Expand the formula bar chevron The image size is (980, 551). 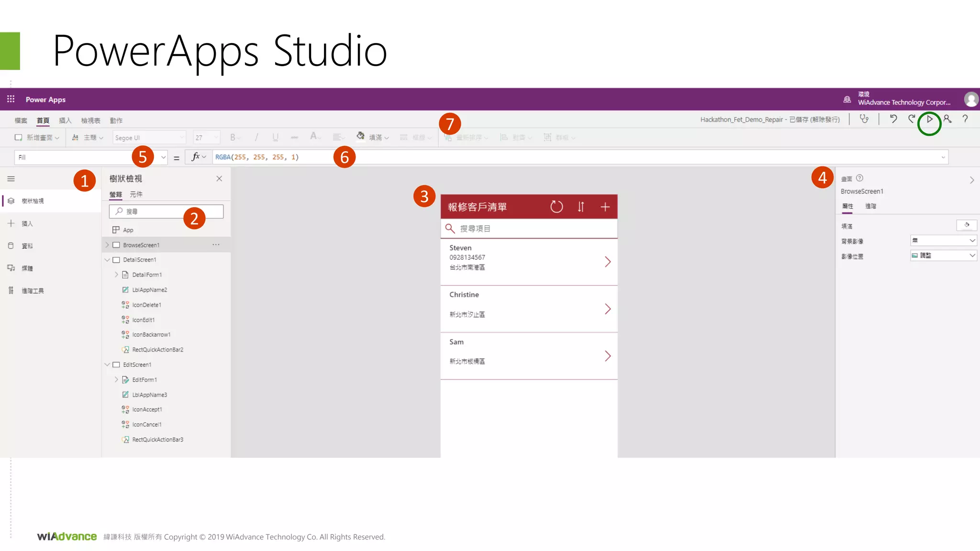tap(943, 157)
